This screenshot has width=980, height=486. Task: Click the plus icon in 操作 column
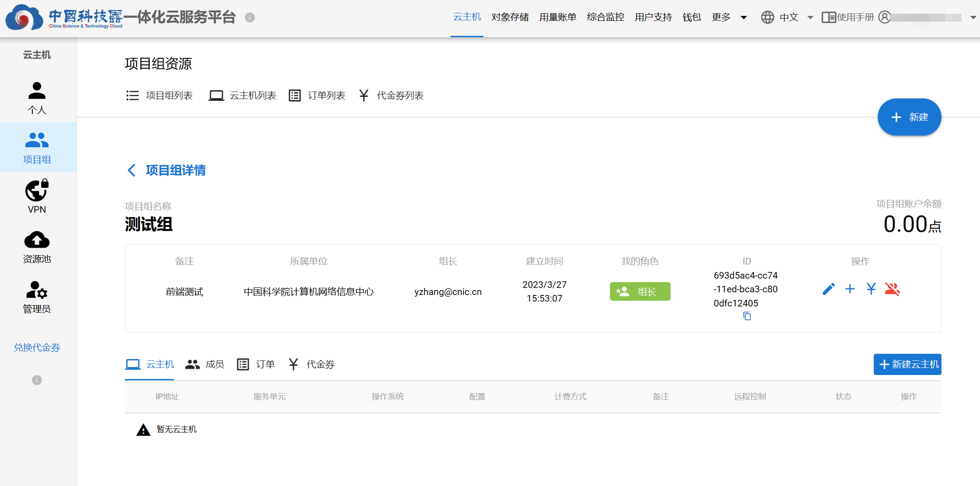coord(850,289)
